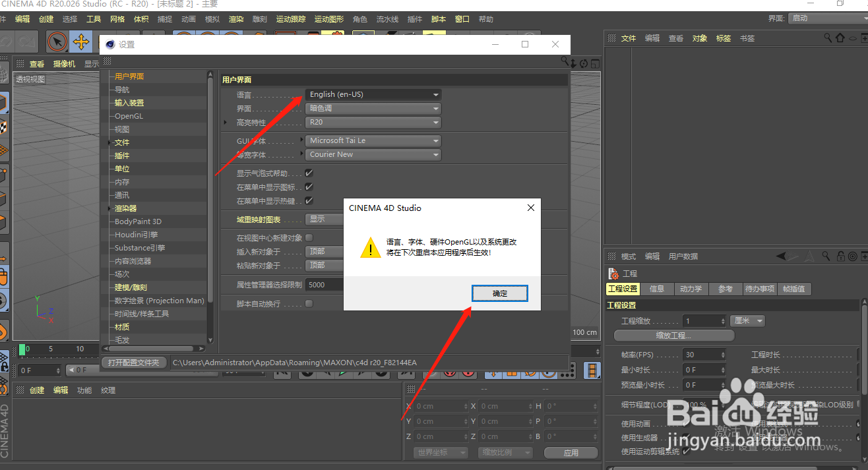The height and width of the screenshot is (470, 868).
Task: Open the 高亮特性 R20 dropdown
Action: 373,122
